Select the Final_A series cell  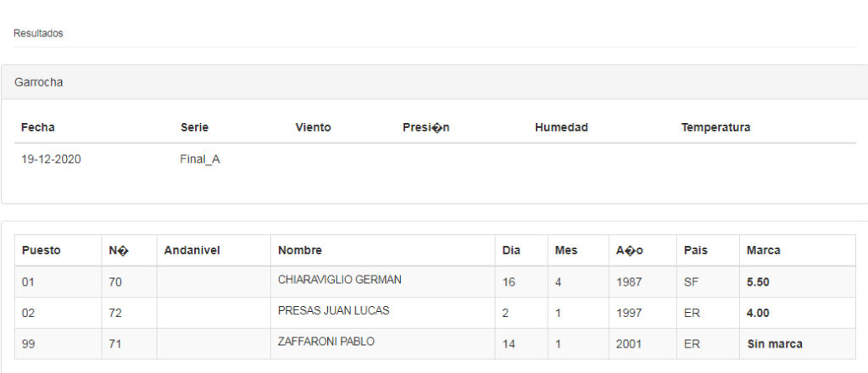pos(200,159)
